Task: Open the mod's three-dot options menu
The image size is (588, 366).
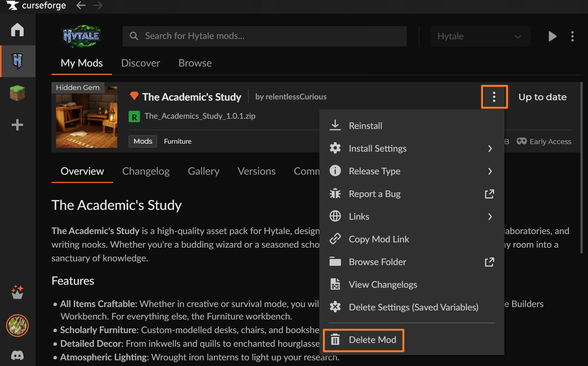Action: (x=494, y=97)
